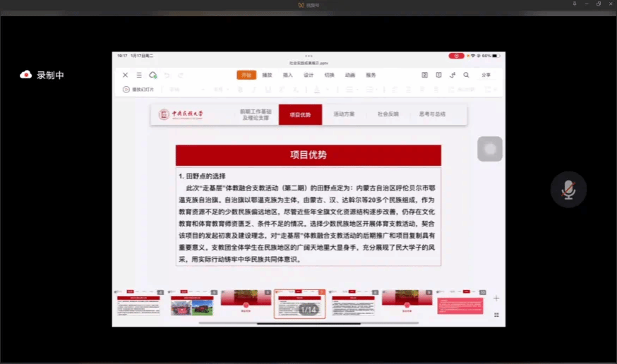The width and height of the screenshot is (617, 364).
Task: Unmute the microphone button
Action: point(568,189)
